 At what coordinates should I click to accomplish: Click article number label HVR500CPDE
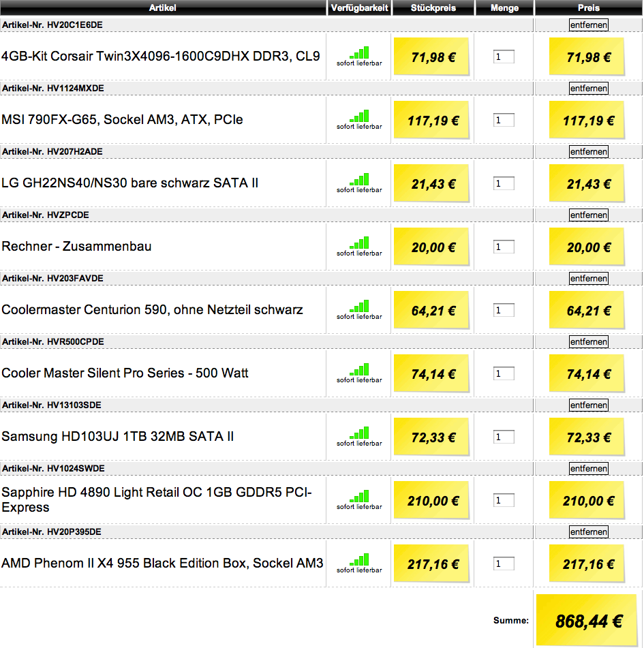point(53,342)
